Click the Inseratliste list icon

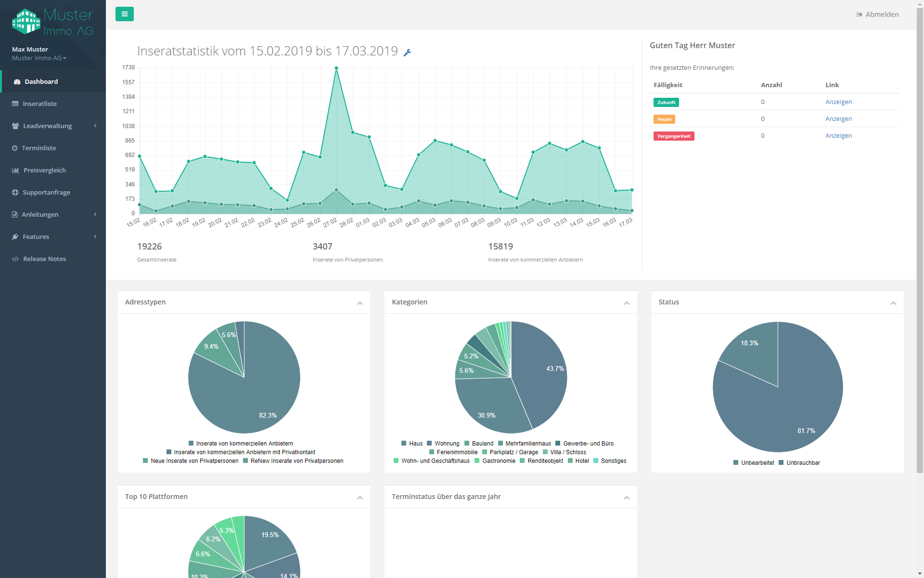(15, 104)
